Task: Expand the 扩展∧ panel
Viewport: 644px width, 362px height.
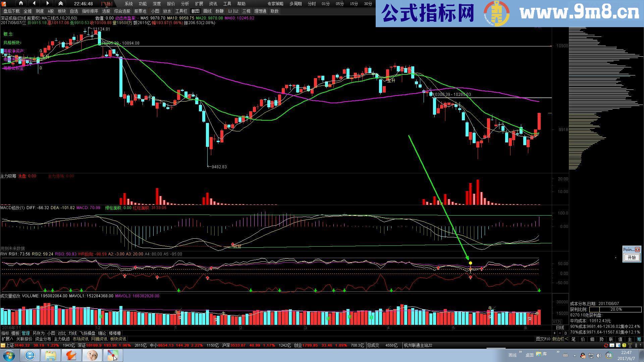Action: (x=7, y=339)
